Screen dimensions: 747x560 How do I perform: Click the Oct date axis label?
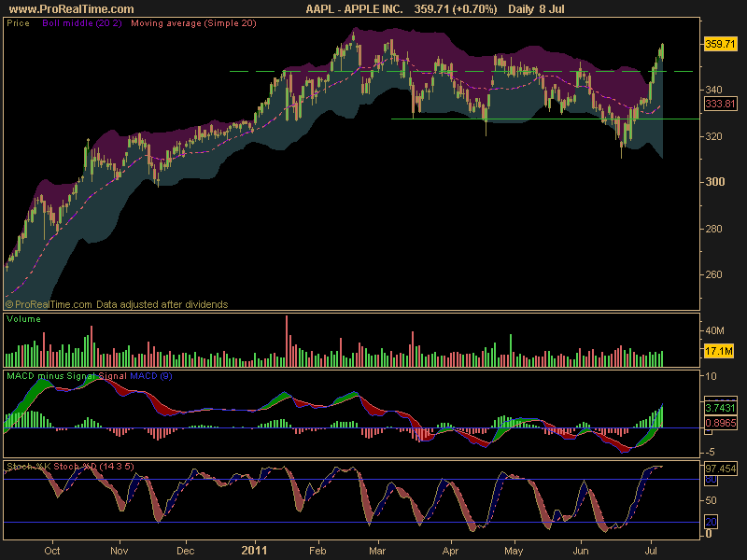pos(52,551)
